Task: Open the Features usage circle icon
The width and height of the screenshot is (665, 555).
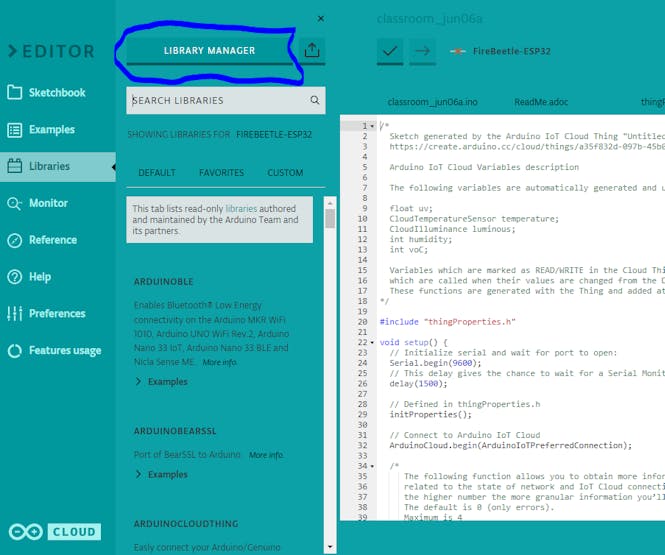Action: 15,351
